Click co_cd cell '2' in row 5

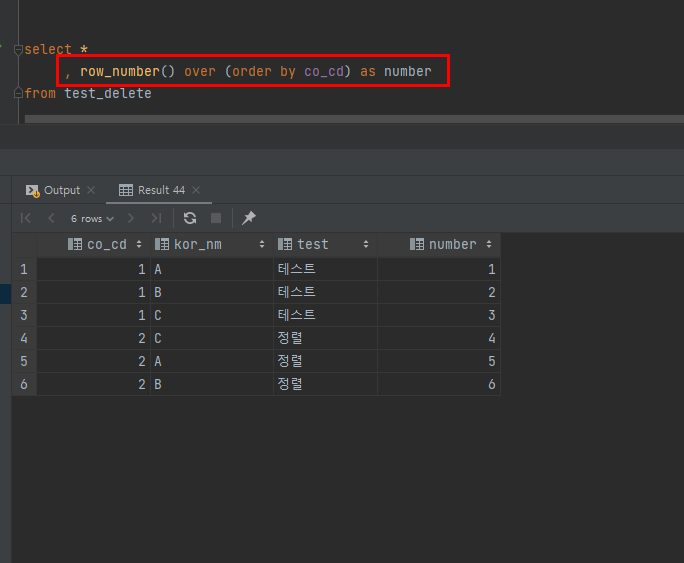93,361
